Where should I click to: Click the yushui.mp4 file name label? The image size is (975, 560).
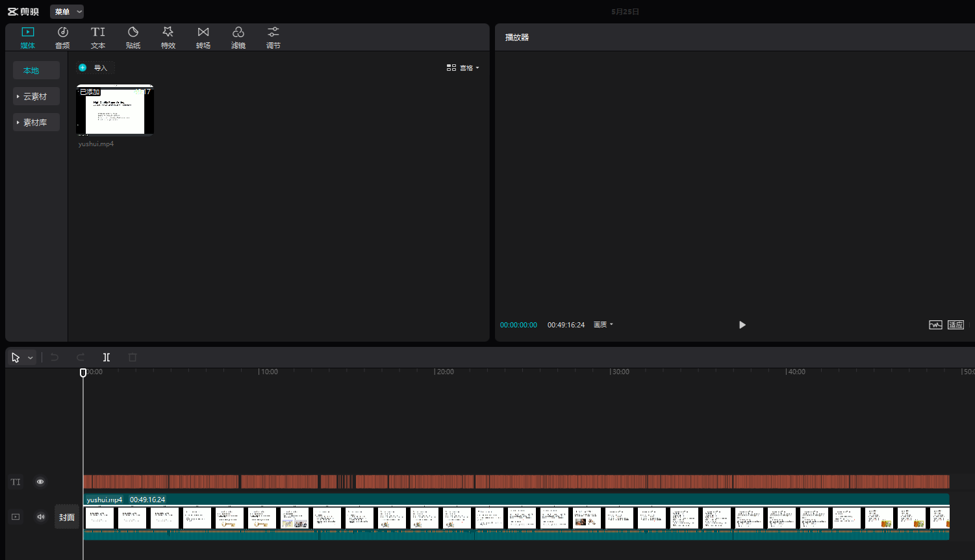[x=96, y=144]
